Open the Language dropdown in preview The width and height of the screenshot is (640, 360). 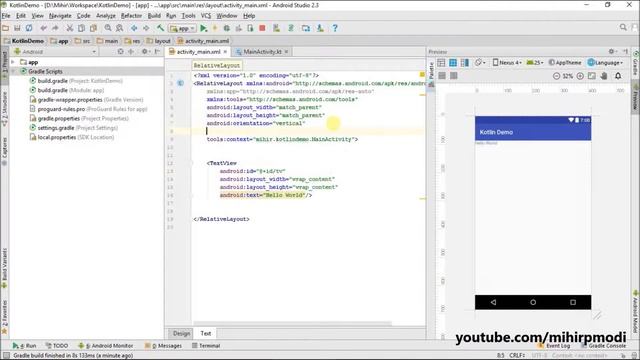click(x=605, y=62)
